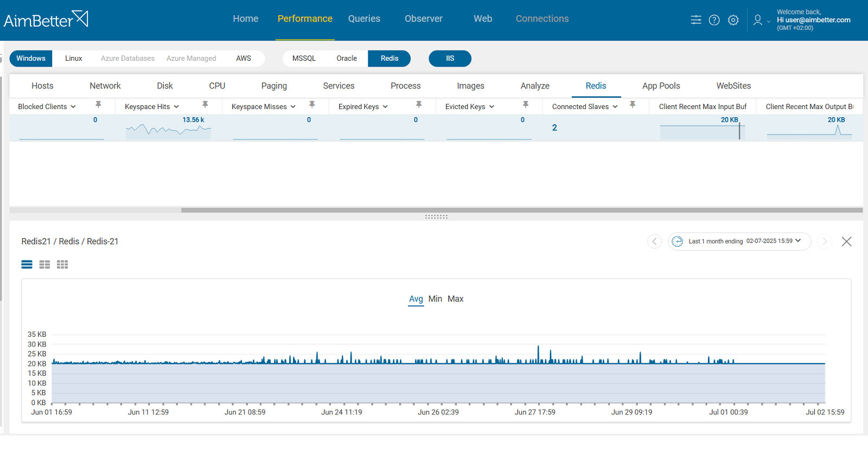The image size is (868, 461).
Task: Switch to two-column chart layout
Action: pos(44,265)
